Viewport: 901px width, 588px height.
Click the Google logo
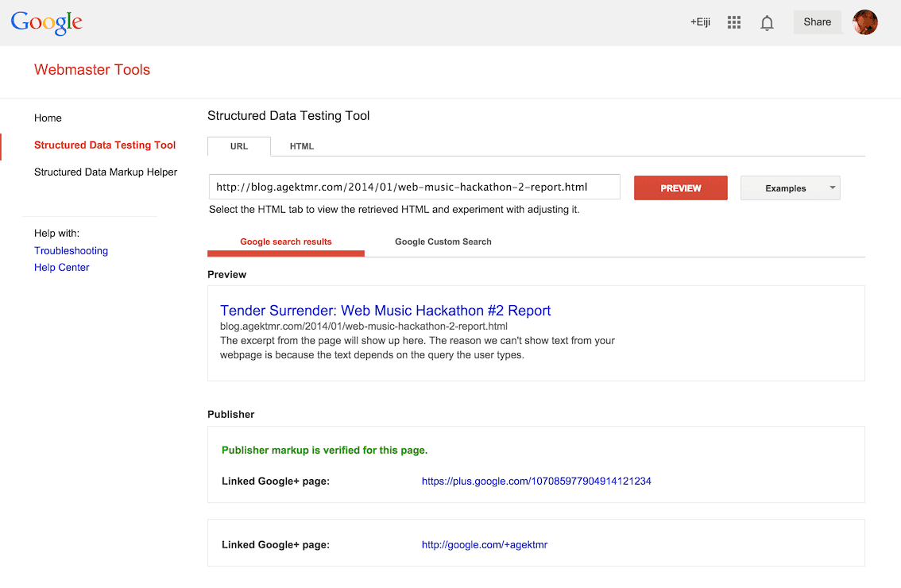46,23
